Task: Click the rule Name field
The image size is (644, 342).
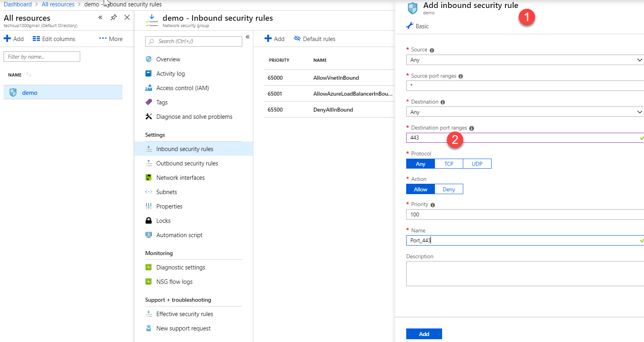Action: [x=525, y=240]
